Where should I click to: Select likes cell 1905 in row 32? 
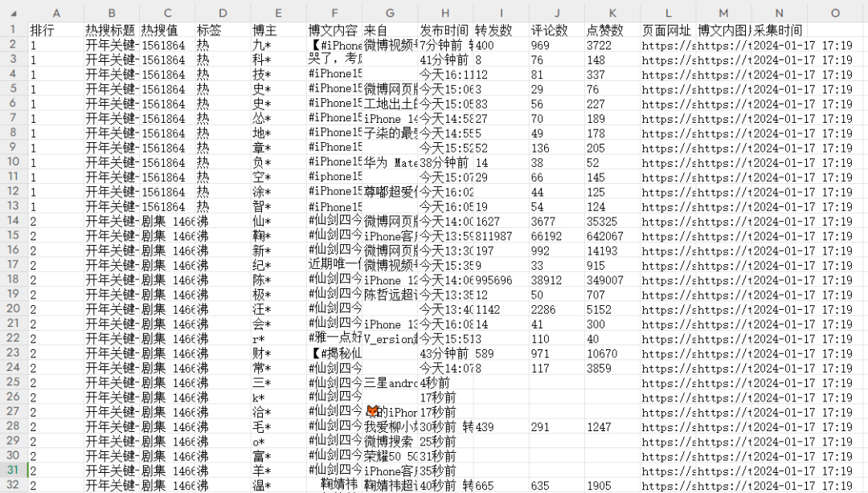(x=612, y=486)
